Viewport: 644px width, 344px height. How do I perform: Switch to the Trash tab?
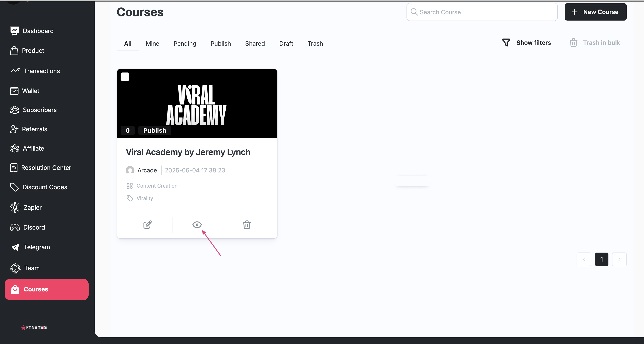[315, 43]
